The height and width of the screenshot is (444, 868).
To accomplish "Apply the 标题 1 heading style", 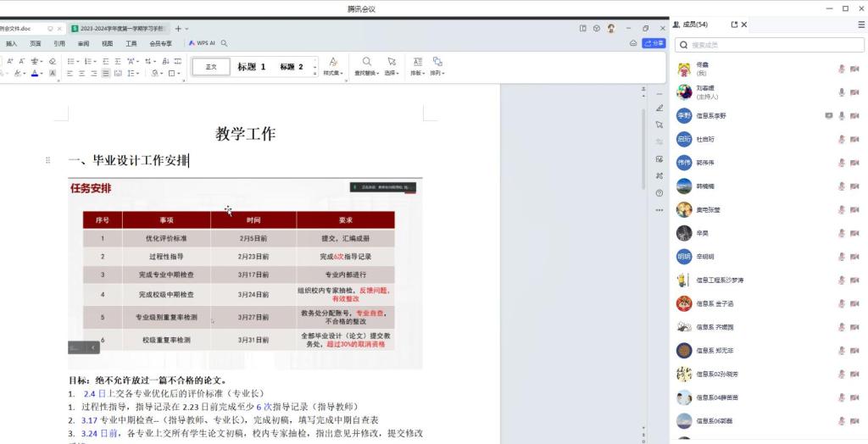I will click(252, 66).
